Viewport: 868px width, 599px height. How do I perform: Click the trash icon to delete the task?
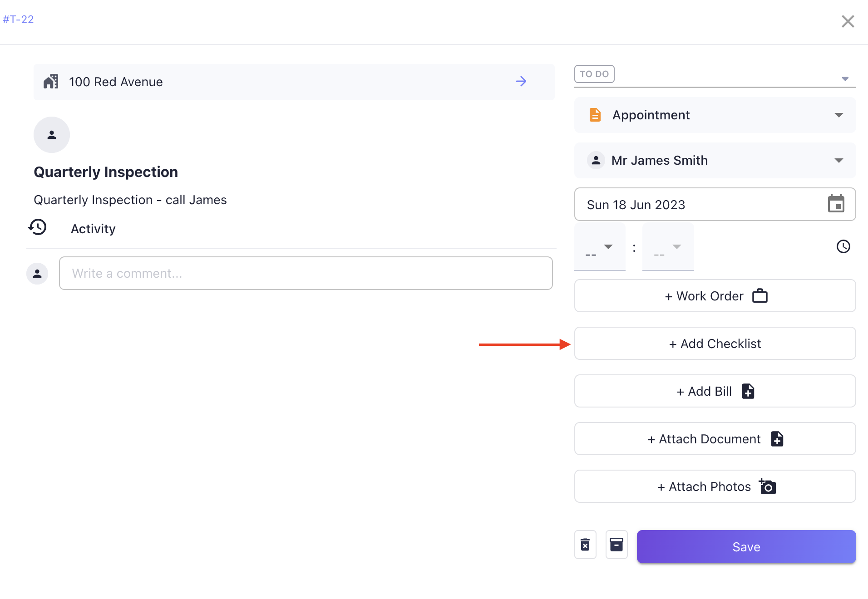click(585, 545)
